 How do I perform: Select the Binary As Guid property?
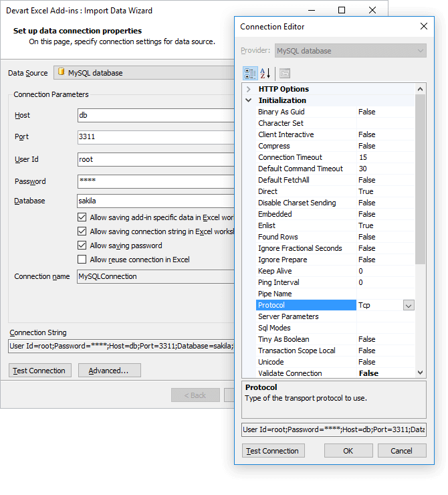pyautogui.click(x=306, y=112)
